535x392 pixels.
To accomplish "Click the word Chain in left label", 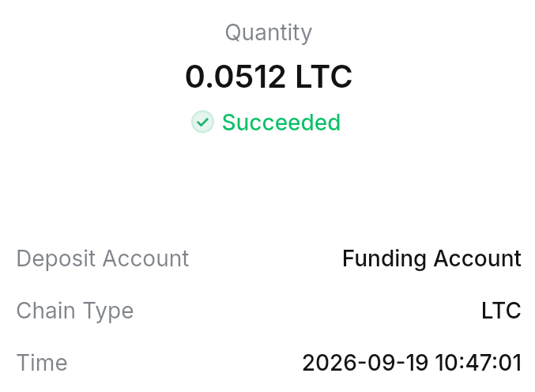I will [x=46, y=311].
